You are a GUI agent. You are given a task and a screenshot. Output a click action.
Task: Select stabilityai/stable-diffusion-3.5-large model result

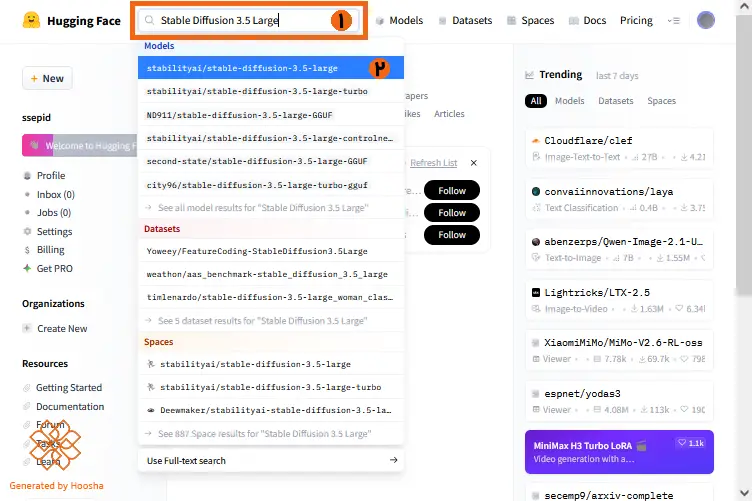pyautogui.click(x=270, y=68)
